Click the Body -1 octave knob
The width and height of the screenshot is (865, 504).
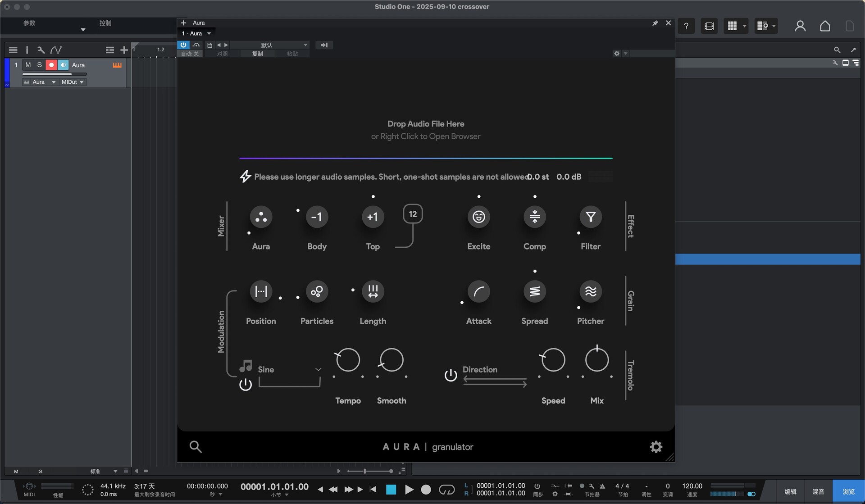click(x=317, y=217)
